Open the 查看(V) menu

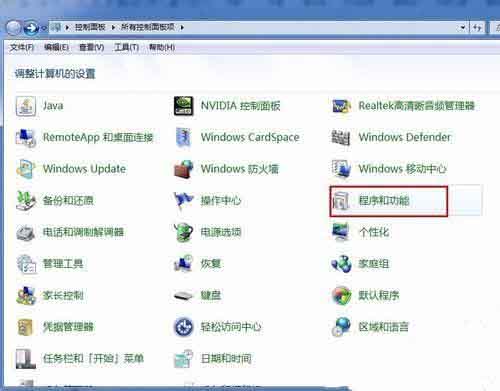click(x=91, y=47)
